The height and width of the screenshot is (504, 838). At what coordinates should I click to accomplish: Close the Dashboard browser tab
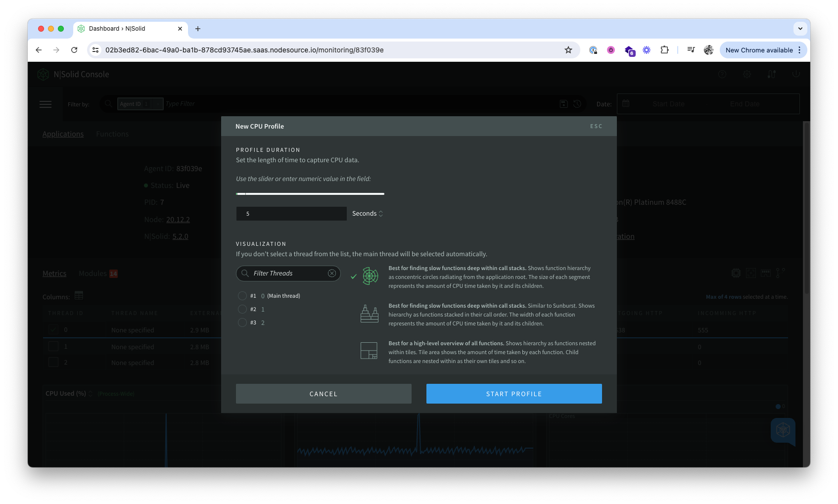[180, 29]
